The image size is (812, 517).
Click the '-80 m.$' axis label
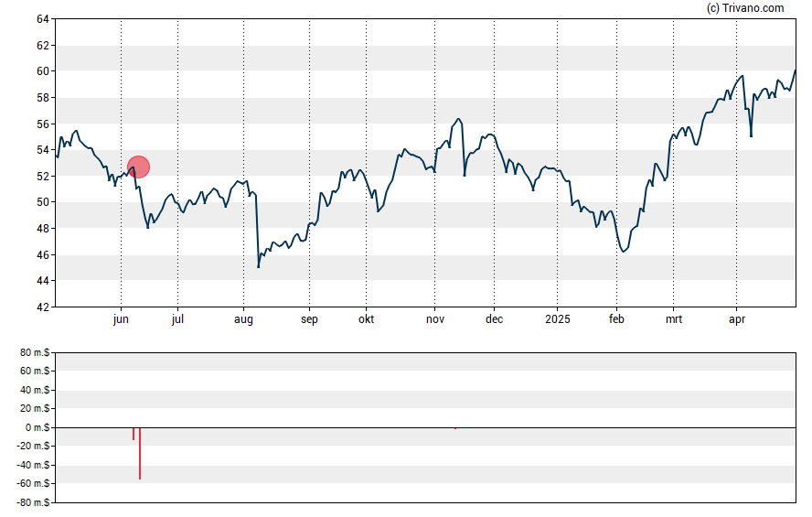33,502
